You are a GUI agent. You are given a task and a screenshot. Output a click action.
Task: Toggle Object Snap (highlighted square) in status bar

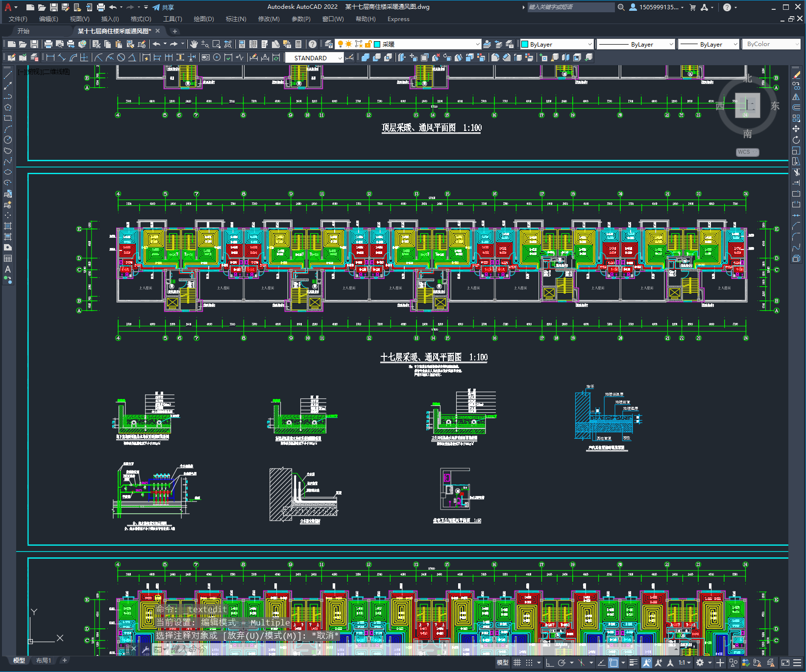tap(613, 663)
